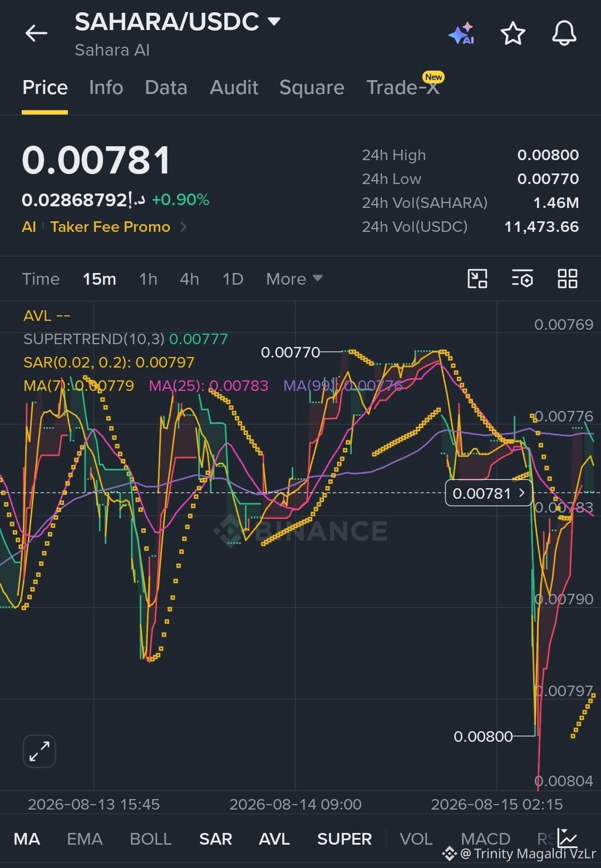Toggle the MA indicator
The height and width of the screenshot is (868, 601).
click(x=27, y=839)
